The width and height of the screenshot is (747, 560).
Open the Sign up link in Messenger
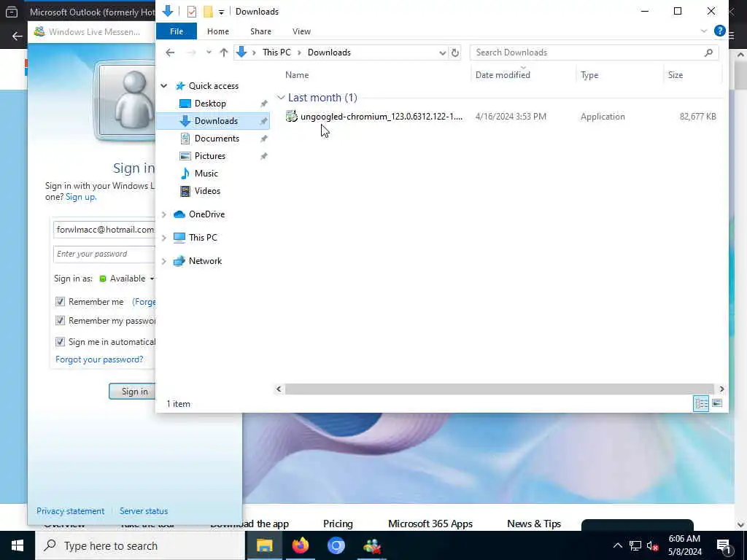[80, 197]
